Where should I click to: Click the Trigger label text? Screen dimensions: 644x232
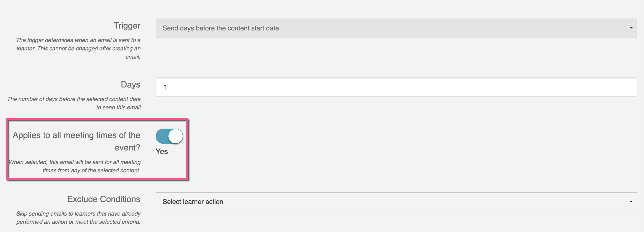(127, 26)
